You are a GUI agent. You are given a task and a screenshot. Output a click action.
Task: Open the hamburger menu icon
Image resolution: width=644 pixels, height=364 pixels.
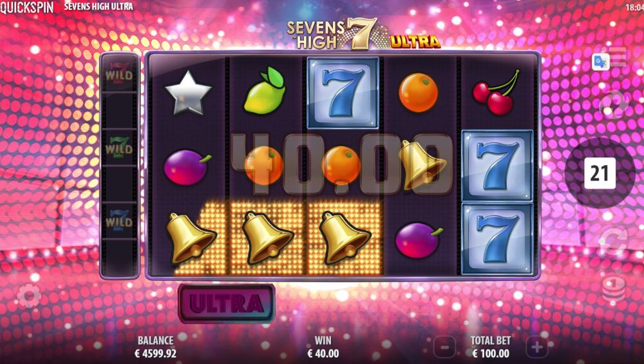pos(618,56)
